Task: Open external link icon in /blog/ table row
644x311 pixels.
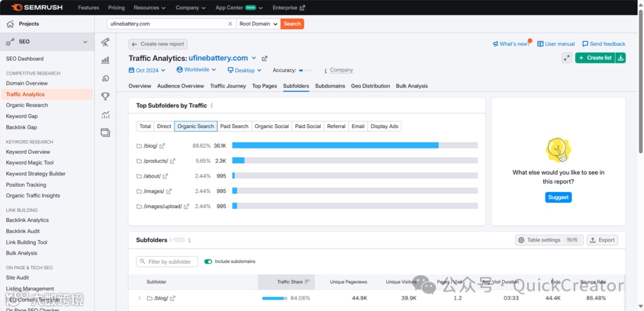Action: coord(172,298)
